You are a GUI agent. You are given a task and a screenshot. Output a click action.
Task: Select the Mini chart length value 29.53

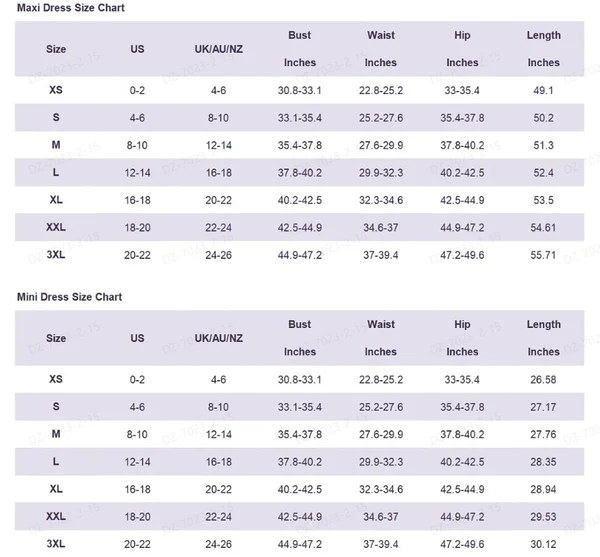(544, 517)
